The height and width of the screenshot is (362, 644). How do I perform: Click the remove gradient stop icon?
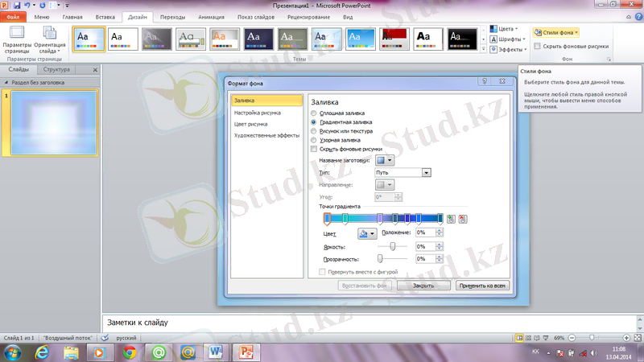click(x=462, y=219)
